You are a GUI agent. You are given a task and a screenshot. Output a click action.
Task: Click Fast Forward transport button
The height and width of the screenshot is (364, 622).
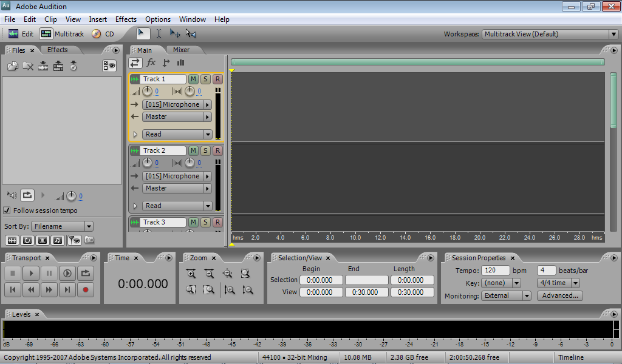tap(49, 289)
